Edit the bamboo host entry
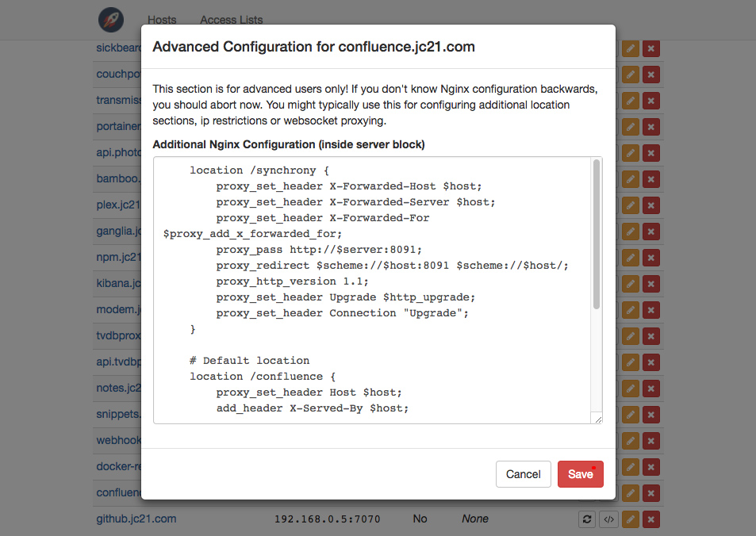Viewport: 756px width, 536px height. point(631,179)
